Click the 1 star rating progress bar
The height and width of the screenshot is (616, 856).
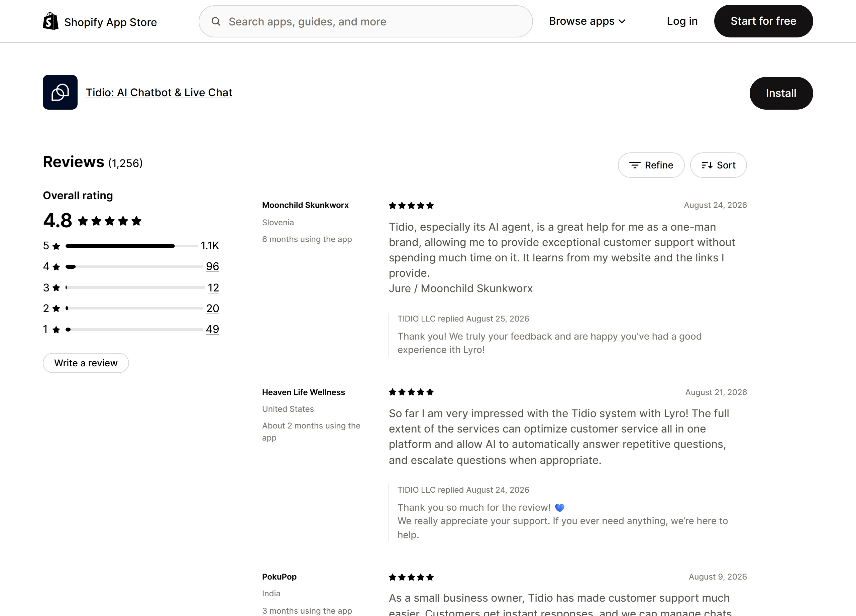134,330
